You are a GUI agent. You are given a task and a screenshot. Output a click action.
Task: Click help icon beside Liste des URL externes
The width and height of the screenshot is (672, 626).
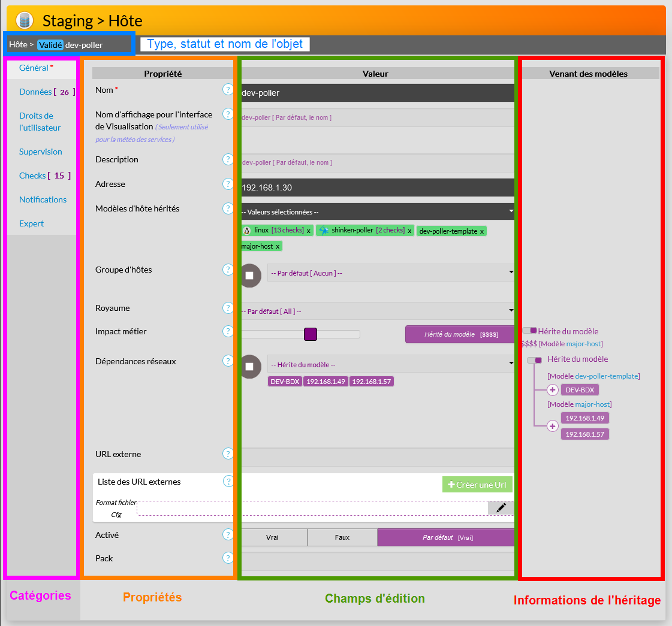click(228, 481)
